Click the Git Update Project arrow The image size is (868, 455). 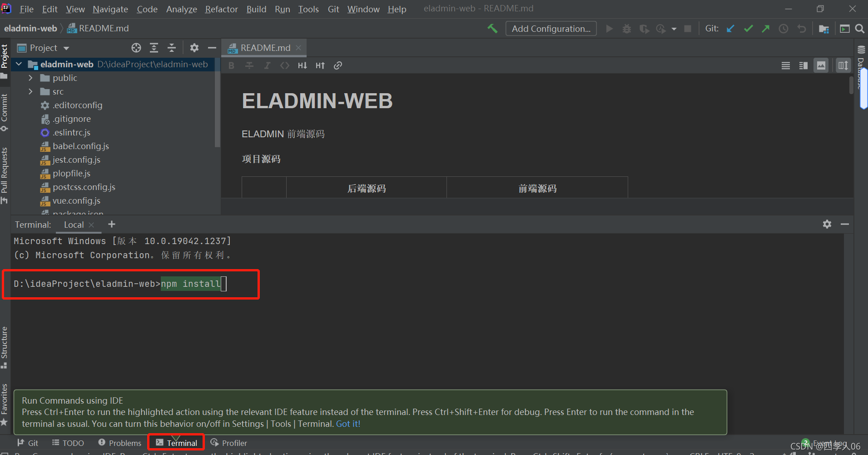(730, 29)
